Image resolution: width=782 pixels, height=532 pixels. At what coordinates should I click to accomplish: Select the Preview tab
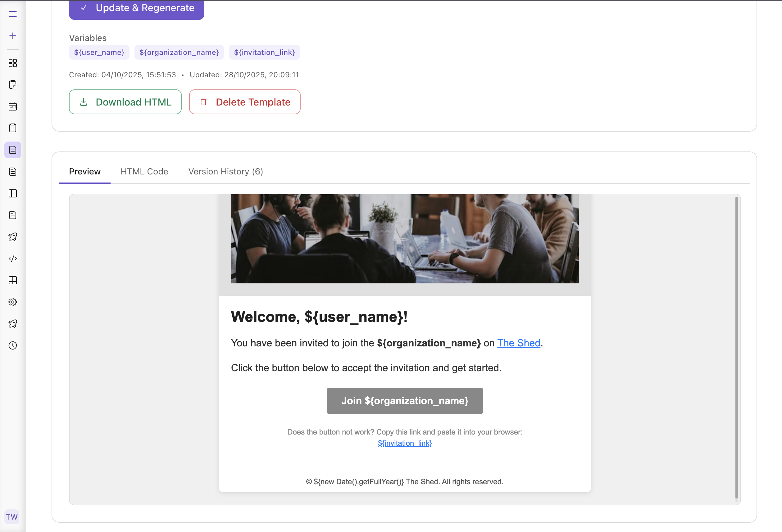coord(84,172)
